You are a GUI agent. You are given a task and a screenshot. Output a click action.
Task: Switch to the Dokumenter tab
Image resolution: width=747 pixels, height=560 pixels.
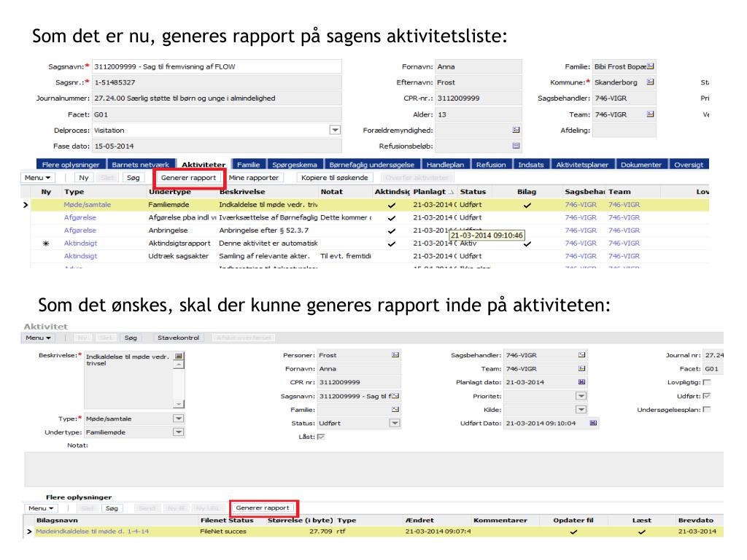pyautogui.click(x=641, y=164)
